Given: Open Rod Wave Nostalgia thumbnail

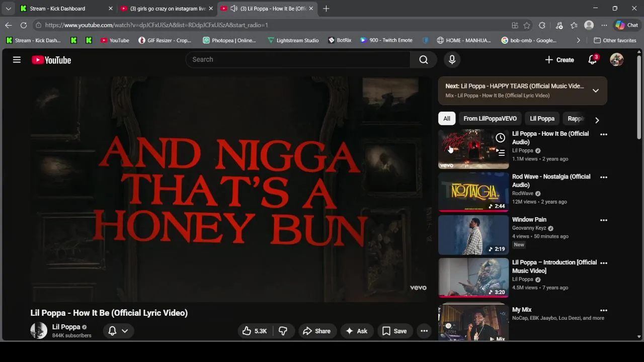Looking at the screenshot, I should [x=473, y=192].
